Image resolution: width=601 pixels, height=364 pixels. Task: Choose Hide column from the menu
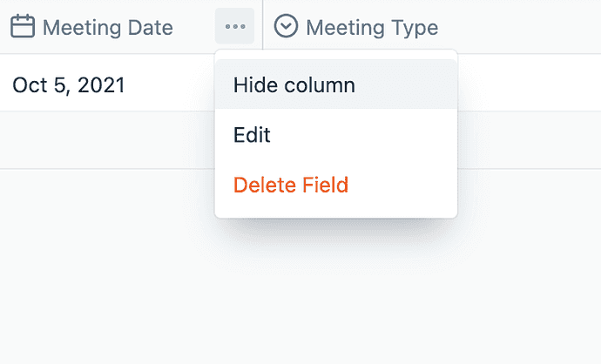tap(294, 85)
